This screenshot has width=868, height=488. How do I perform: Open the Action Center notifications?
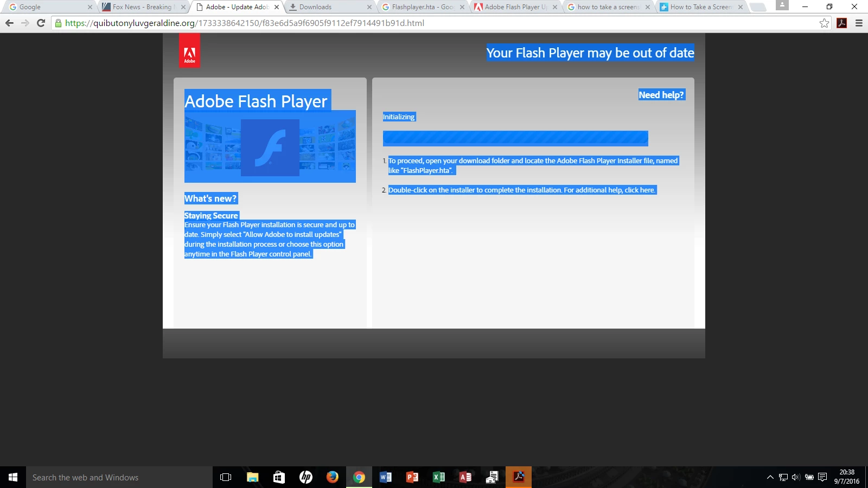[822, 477]
